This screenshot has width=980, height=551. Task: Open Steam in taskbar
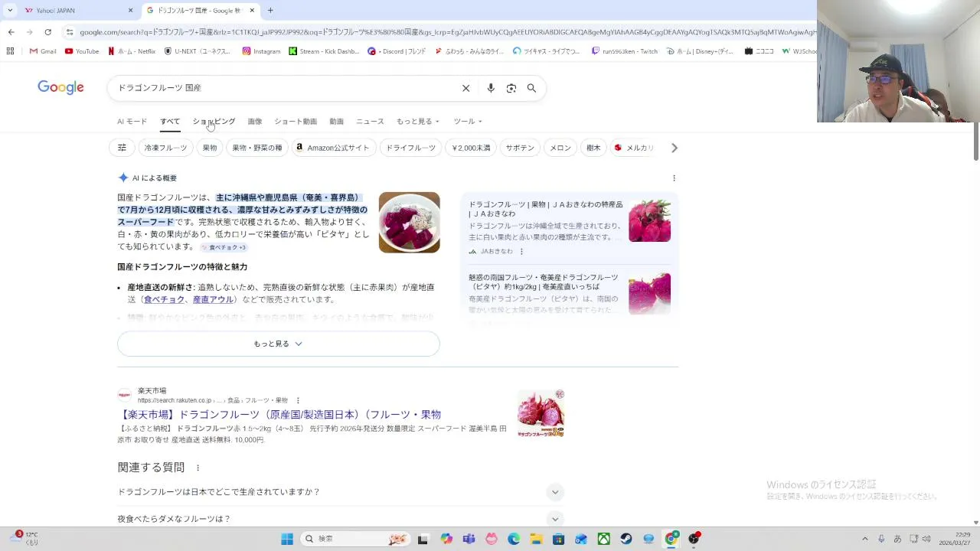click(x=626, y=539)
